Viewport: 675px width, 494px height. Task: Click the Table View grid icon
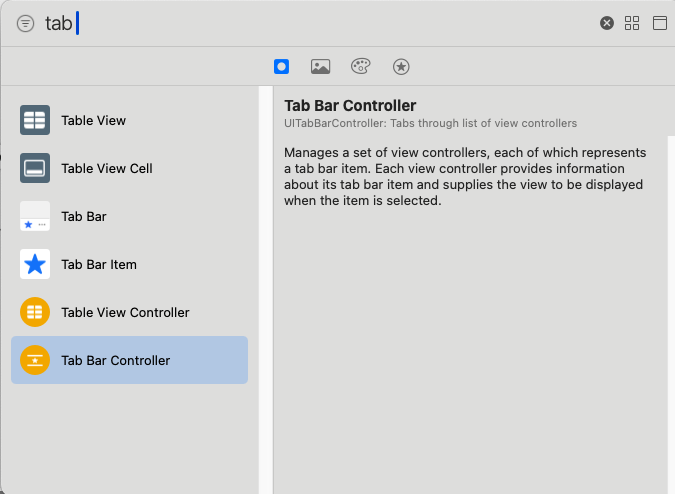pyautogui.click(x=35, y=120)
